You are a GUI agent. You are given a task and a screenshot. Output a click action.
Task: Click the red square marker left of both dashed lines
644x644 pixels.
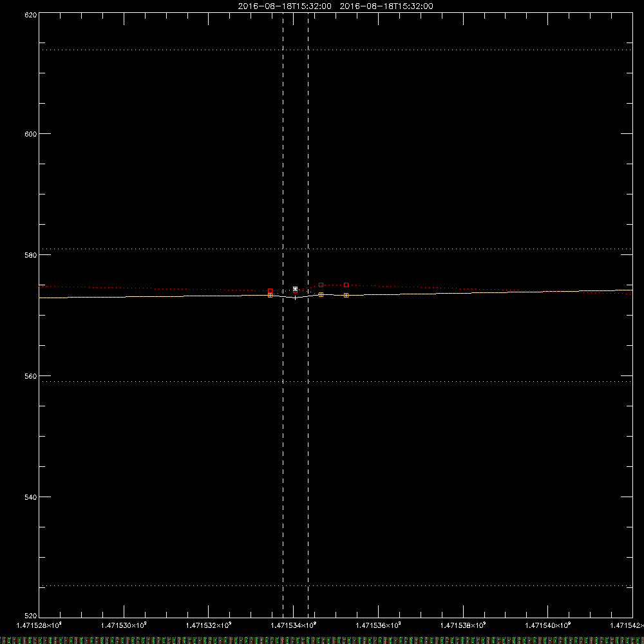click(x=270, y=291)
